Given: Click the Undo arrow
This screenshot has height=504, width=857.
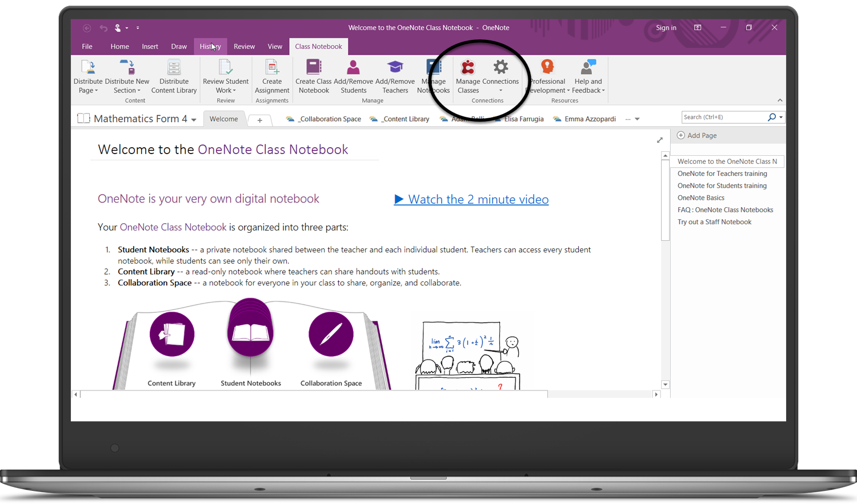Looking at the screenshot, I should click(x=103, y=28).
